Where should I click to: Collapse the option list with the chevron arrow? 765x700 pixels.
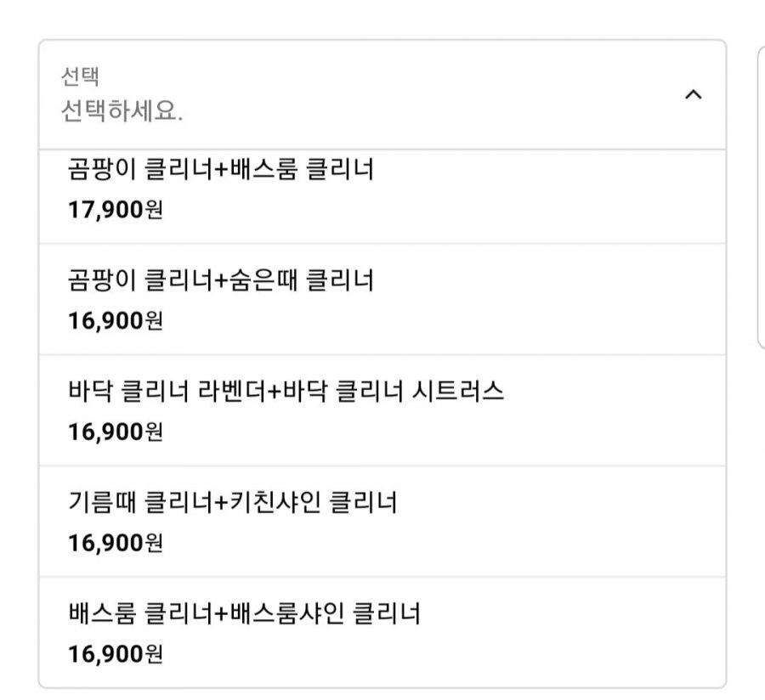click(x=694, y=94)
